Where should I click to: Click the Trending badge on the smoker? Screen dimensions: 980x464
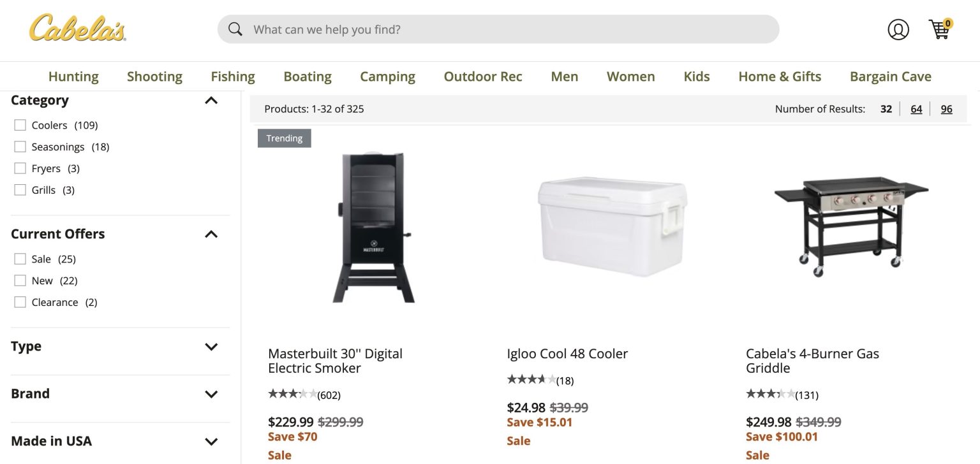coord(284,138)
